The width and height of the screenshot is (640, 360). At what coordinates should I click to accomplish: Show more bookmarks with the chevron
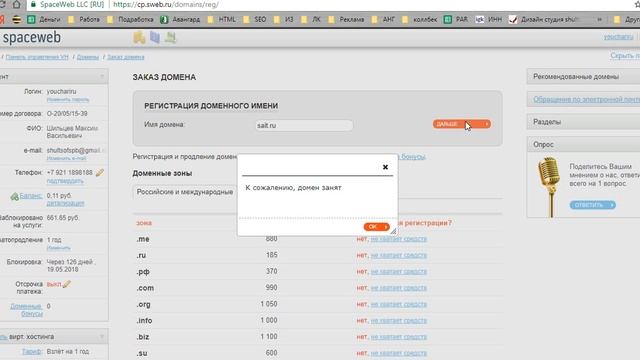pyautogui.click(x=600, y=19)
